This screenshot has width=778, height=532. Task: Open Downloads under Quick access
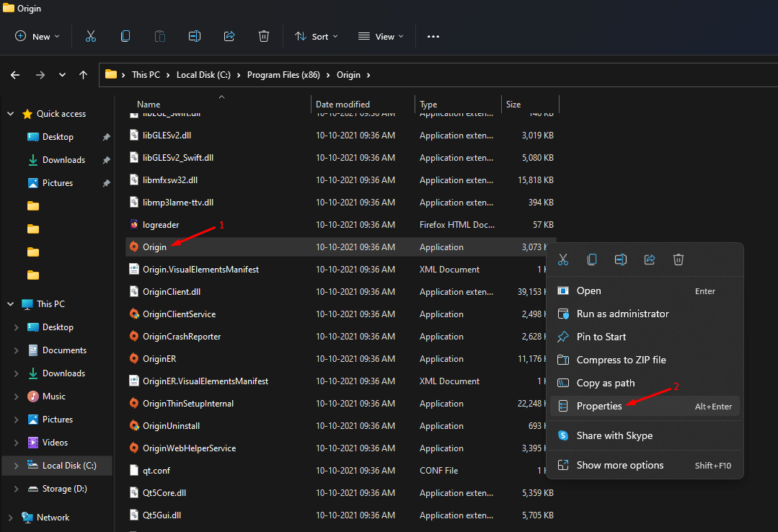point(63,160)
